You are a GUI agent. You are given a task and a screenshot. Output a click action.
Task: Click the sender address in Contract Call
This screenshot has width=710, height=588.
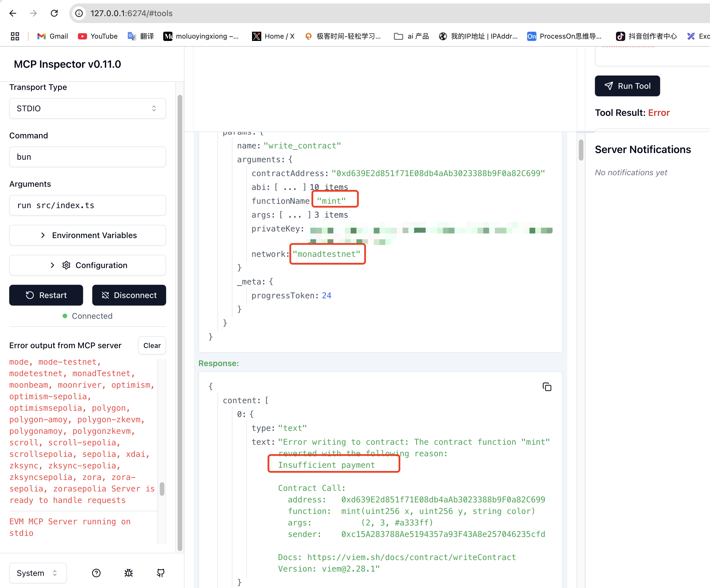pyautogui.click(x=443, y=534)
